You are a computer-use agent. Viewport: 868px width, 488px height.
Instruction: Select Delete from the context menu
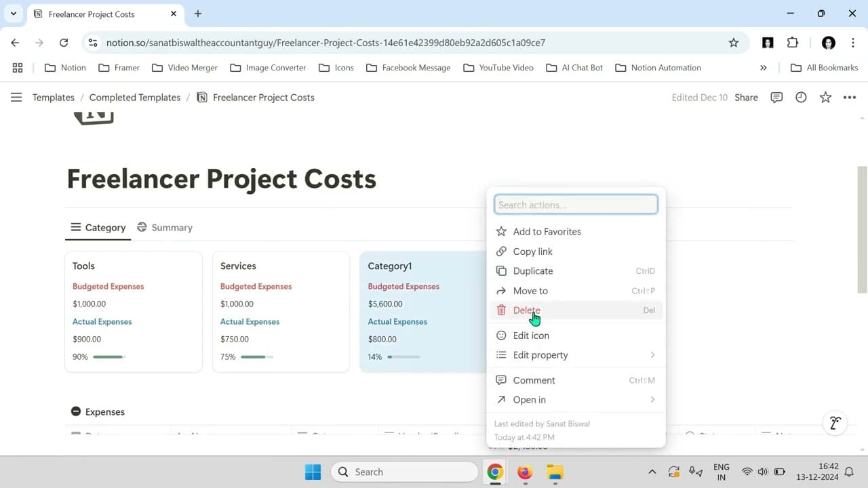[527, 310]
